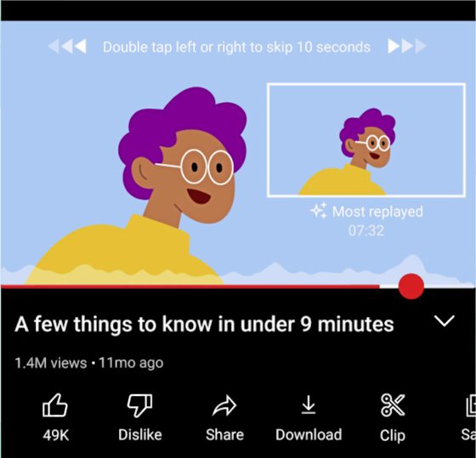
Task: Open the Most replayed preview thumbnail
Action: (366, 140)
